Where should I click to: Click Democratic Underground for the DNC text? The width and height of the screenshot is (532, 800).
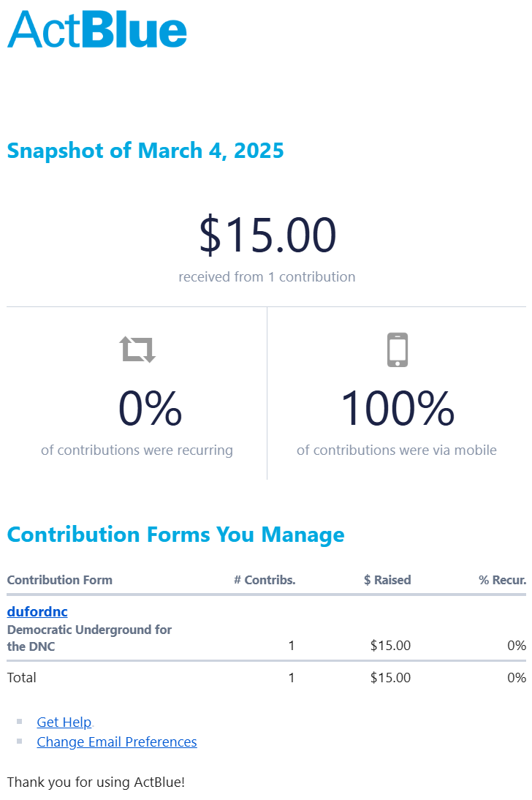89,638
